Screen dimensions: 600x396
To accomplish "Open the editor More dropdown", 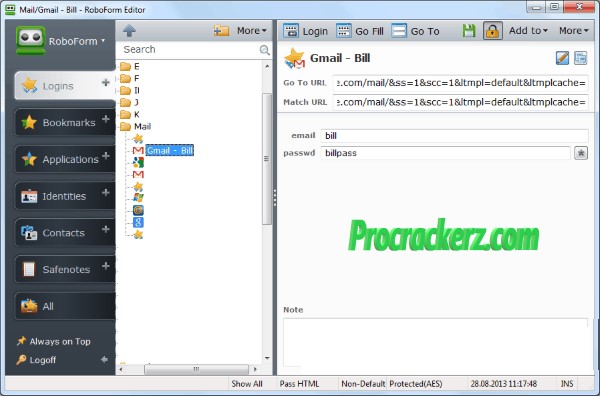I will click(x=574, y=31).
